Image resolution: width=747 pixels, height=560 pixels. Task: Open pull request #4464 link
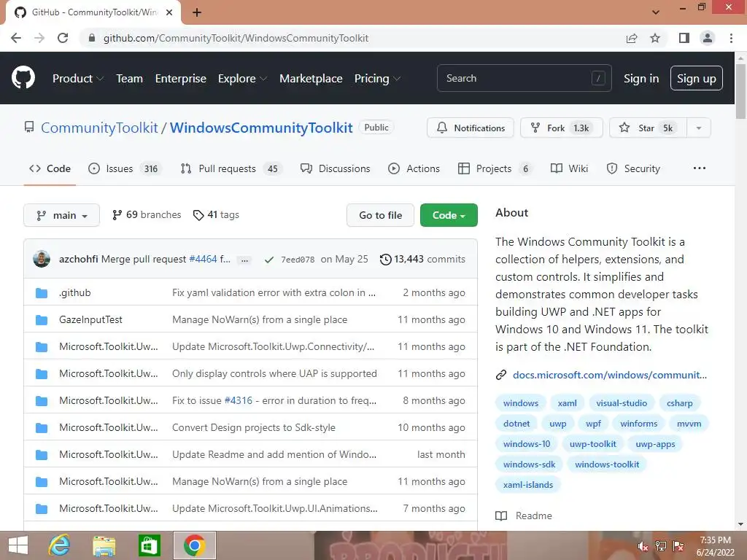pyautogui.click(x=203, y=259)
